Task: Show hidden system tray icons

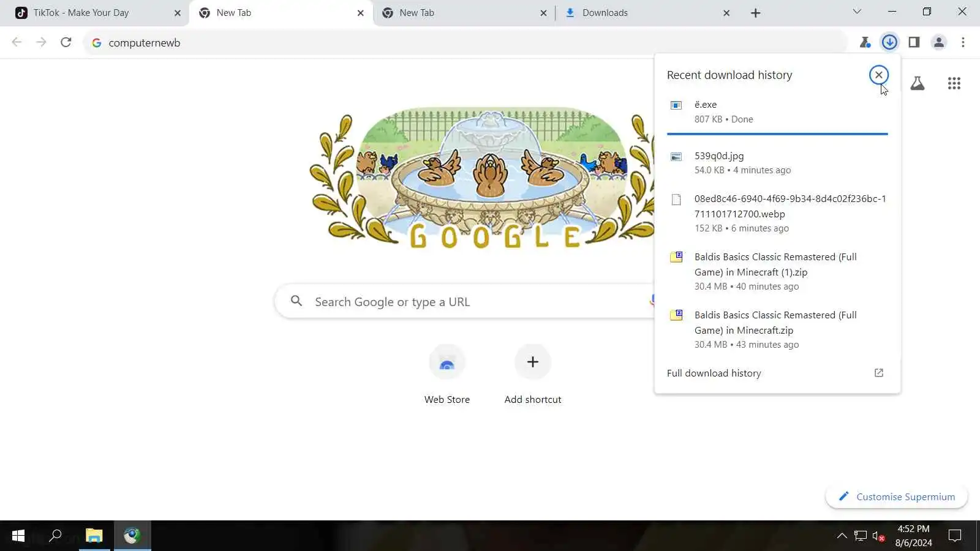Action: [842, 536]
